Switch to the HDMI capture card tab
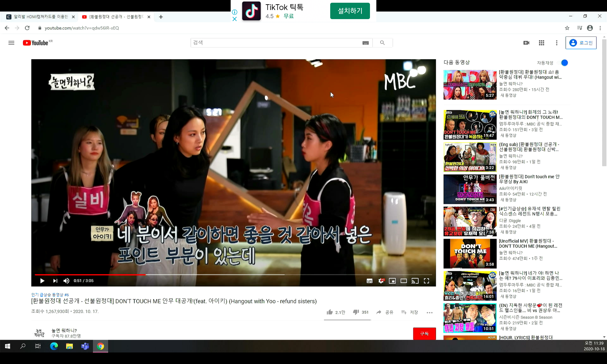Screen dimensions: 607x364 [39, 17]
